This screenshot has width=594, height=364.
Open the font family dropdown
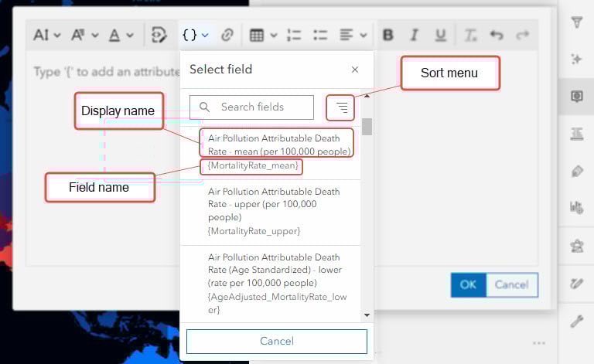click(x=84, y=36)
